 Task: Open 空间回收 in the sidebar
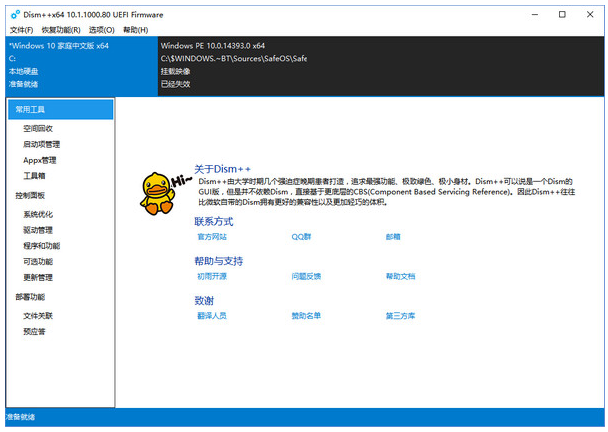pos(38,128)
